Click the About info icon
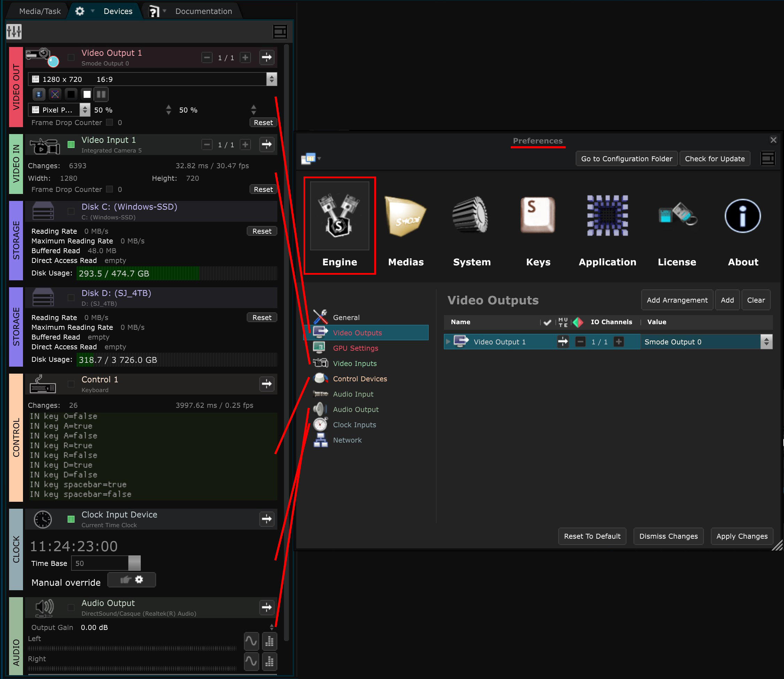Viewport: 784px width, 679px height. pos(742,216)
